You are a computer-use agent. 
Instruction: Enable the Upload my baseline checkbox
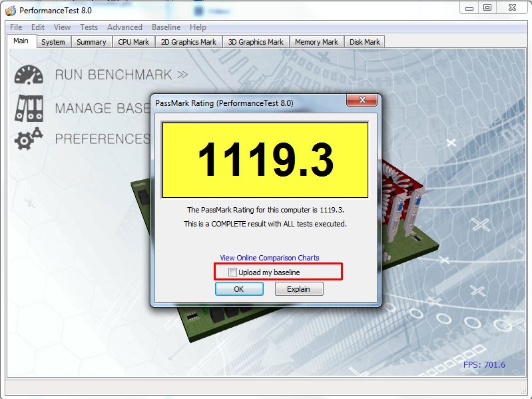pos(232,272)
